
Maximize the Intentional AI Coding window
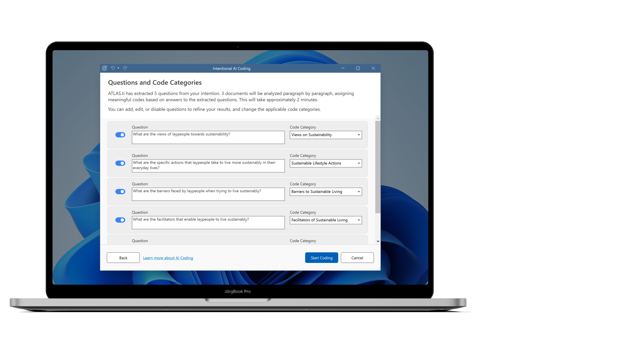tap(358, 68)
